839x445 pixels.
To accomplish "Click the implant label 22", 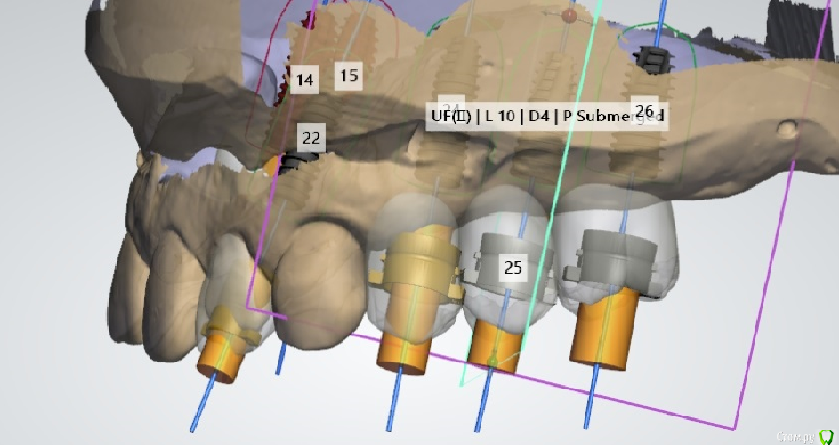I will pos(311,138).
